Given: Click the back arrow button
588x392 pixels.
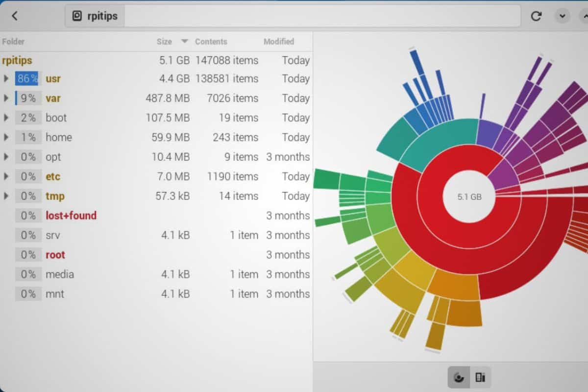Looking at the screenshot, I should pyautogui.click(x=15, y=16).
